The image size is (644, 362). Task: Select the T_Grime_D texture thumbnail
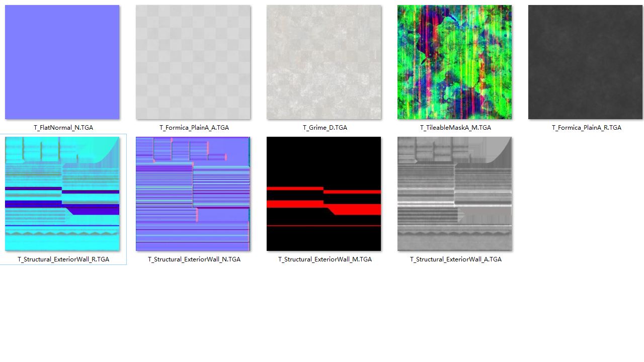[x=324, y=62]
